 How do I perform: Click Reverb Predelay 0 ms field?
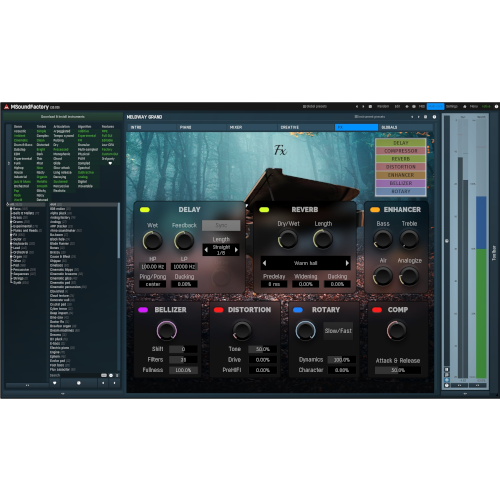click(x=274, y=284)
